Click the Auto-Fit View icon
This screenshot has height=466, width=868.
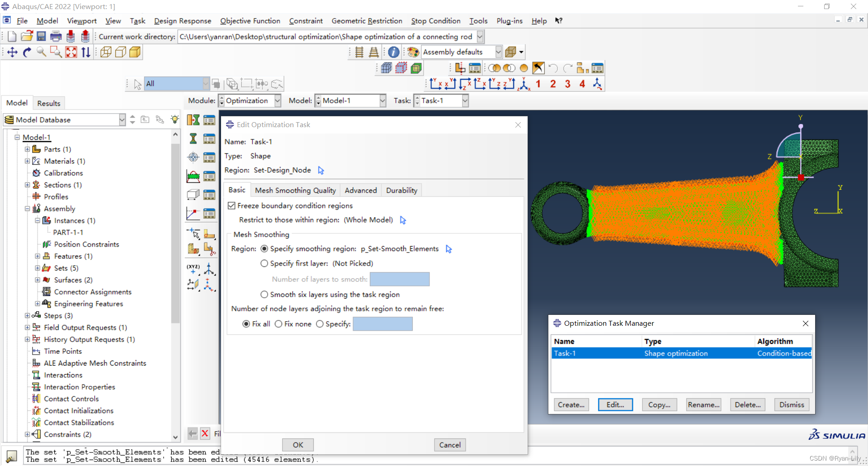coord(71,52)
